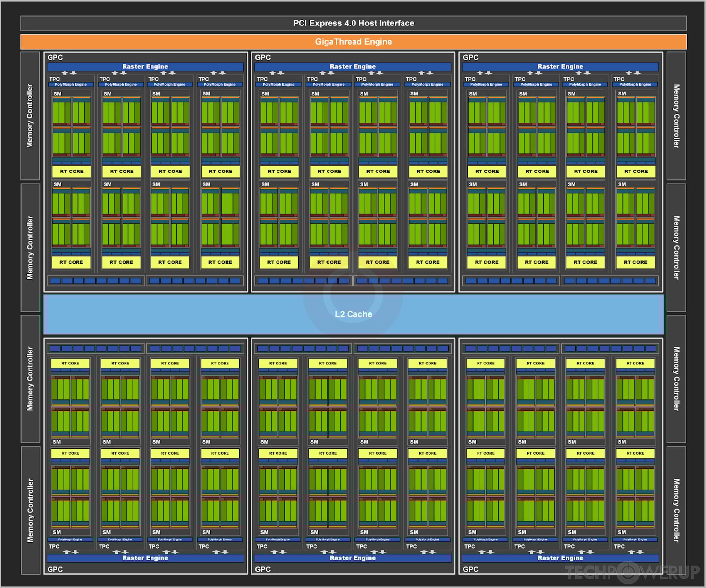The height and width of the screenshot is (588, 706).
Task: Click the third Memory Controller on the left edge
Action: [30, 379]
